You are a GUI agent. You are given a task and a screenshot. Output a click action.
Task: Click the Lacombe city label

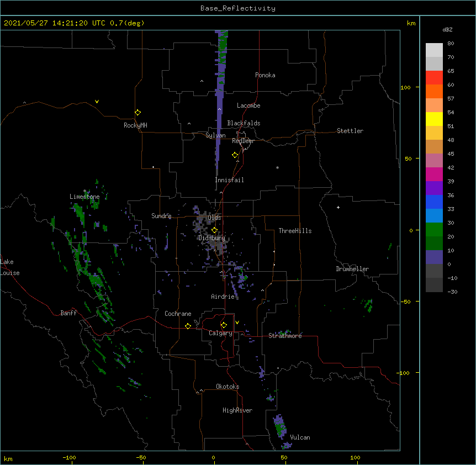coord(248,105)
